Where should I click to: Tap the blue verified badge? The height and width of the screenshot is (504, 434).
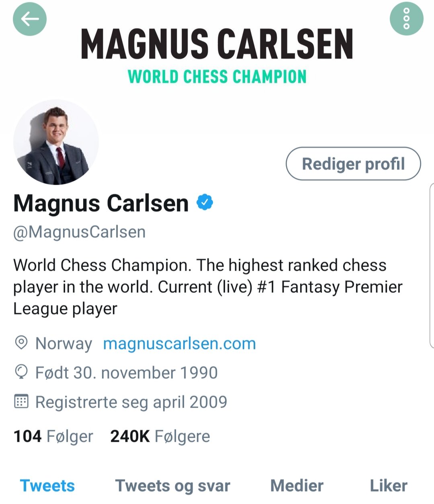205,202
